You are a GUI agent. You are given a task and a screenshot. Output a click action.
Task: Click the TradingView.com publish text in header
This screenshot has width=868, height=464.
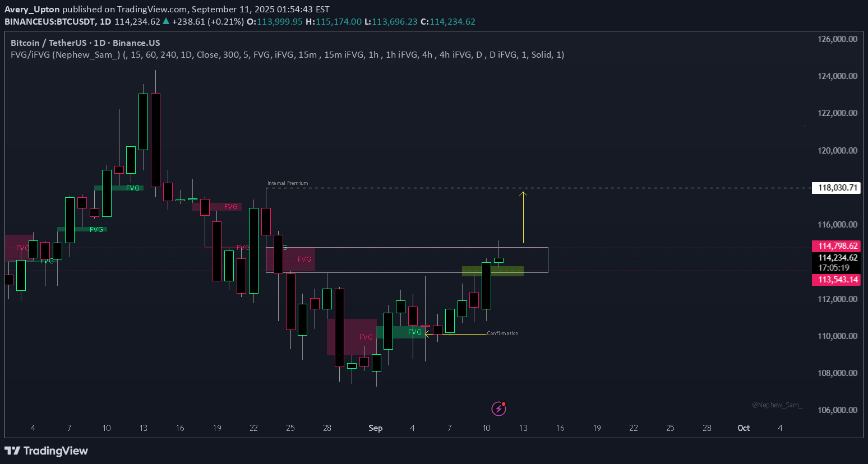tap(152, 10)
